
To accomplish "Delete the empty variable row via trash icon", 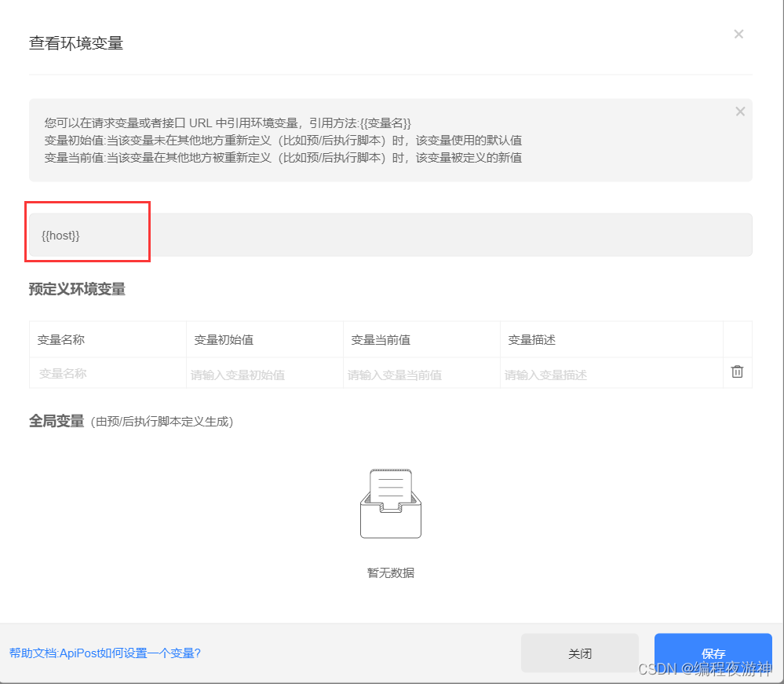I will click(737, 371).
